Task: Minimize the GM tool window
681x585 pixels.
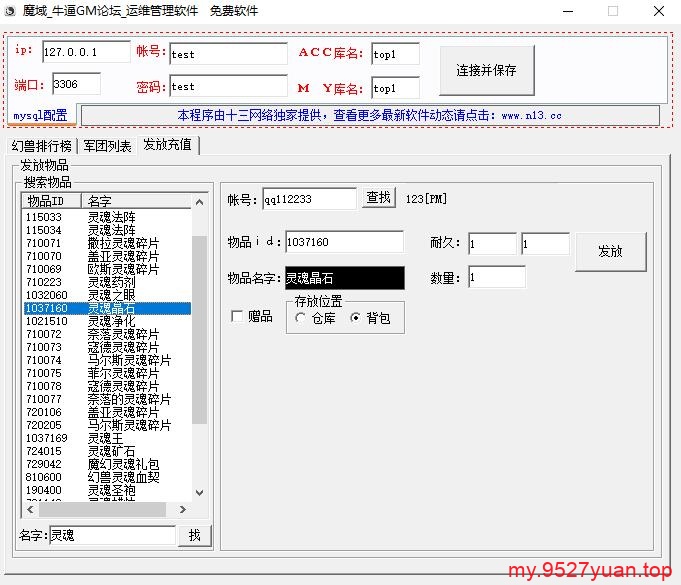Action: 568,11
